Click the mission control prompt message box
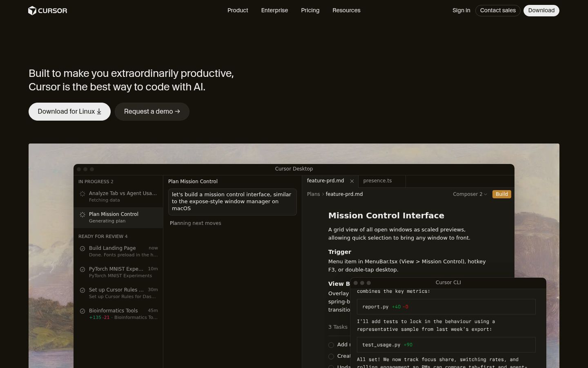The height and width of the screenshot is (368, 588). [232, 202]
